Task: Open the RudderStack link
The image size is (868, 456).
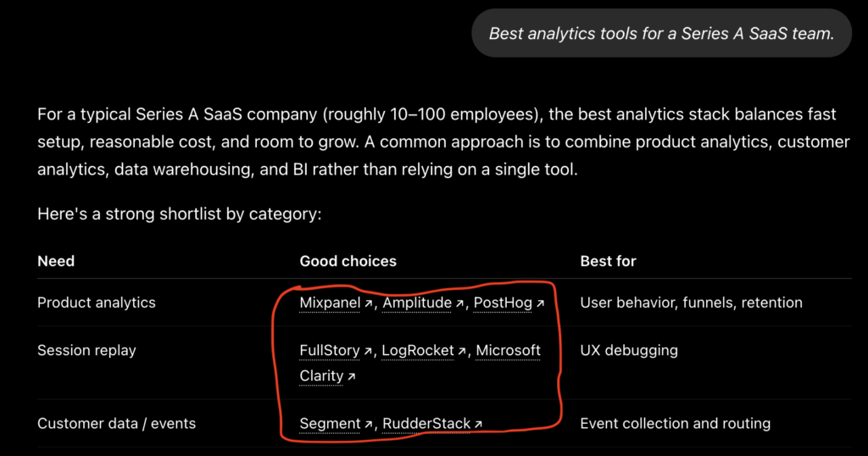Action: tap(426, 423)
